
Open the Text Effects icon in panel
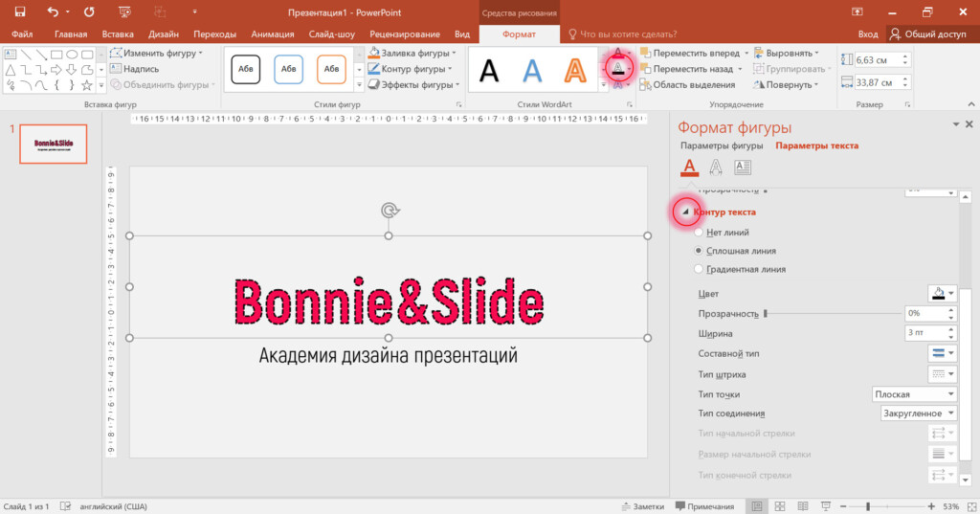pos(715,168)
